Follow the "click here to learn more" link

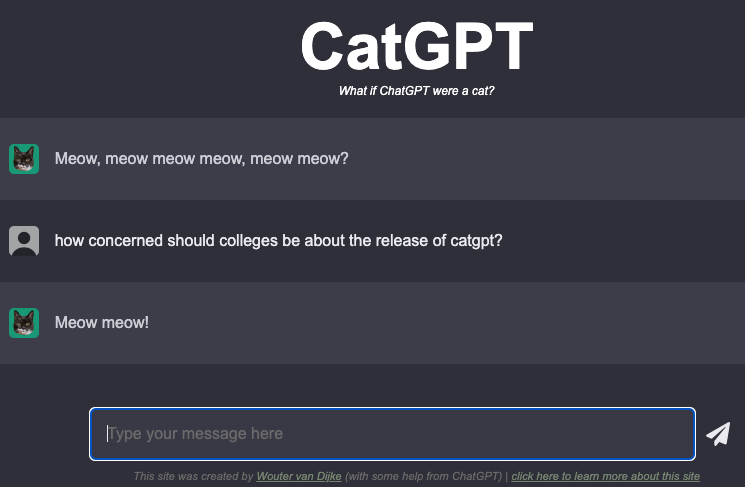click(x=605, y=476)
